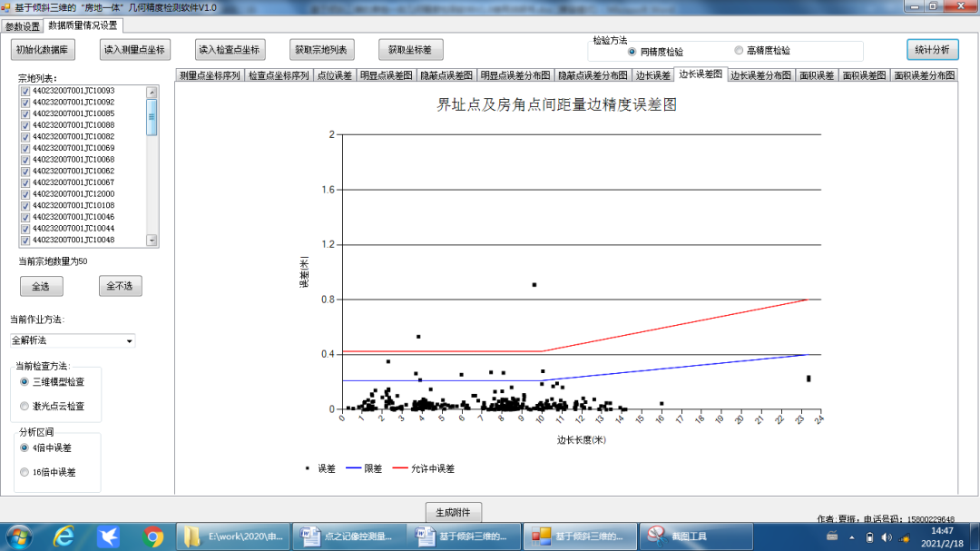The image size is (980, 551).
Task: Open the blue bird app in taskbar
Action: (108, 536)
